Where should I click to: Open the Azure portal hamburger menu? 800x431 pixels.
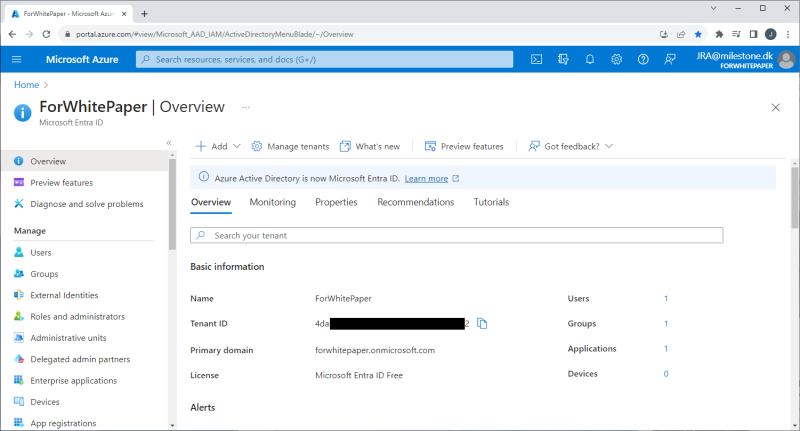(16, 59)
